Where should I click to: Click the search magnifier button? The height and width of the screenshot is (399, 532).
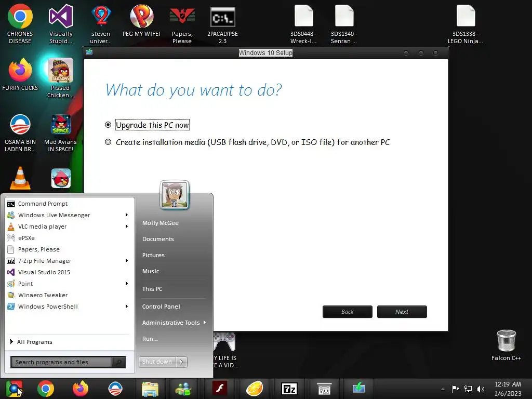point(119,362)
